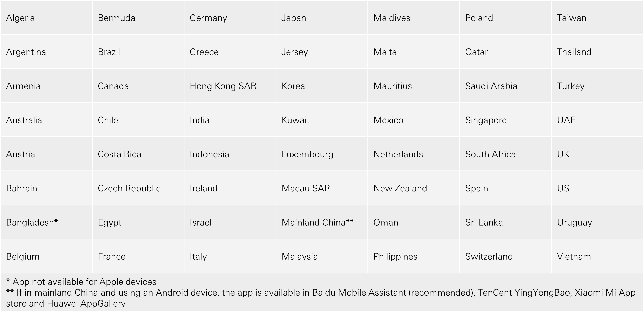Select the Sri Lanka cell

[505, 222]
